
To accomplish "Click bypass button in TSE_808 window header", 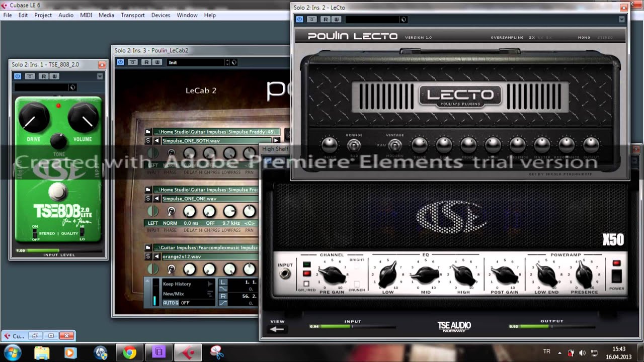I will pos(30,76).
